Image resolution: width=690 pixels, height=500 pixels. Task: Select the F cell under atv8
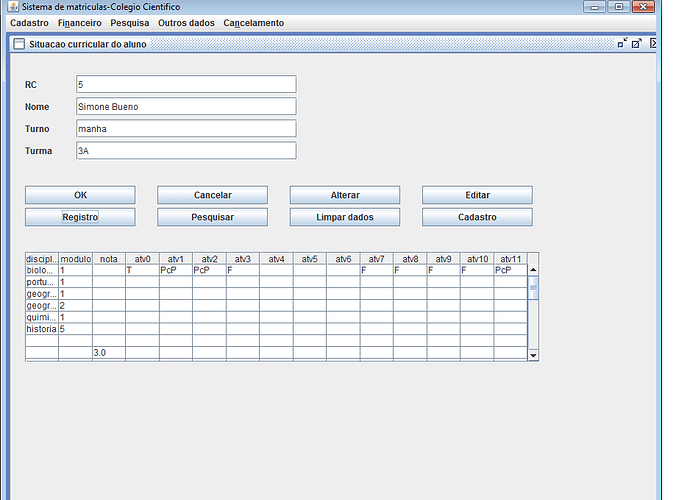(x=410, y=270)
